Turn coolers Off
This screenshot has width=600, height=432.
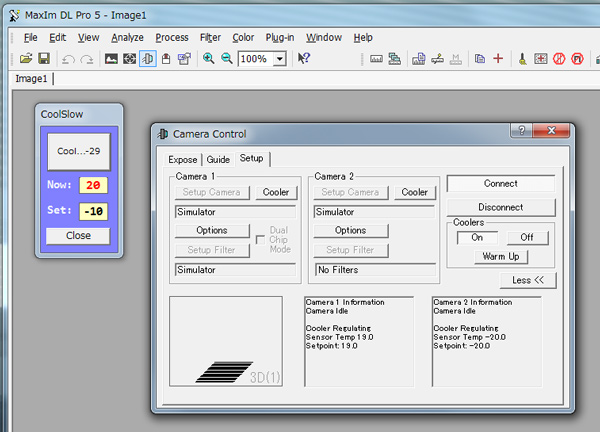tap(527, 238)
